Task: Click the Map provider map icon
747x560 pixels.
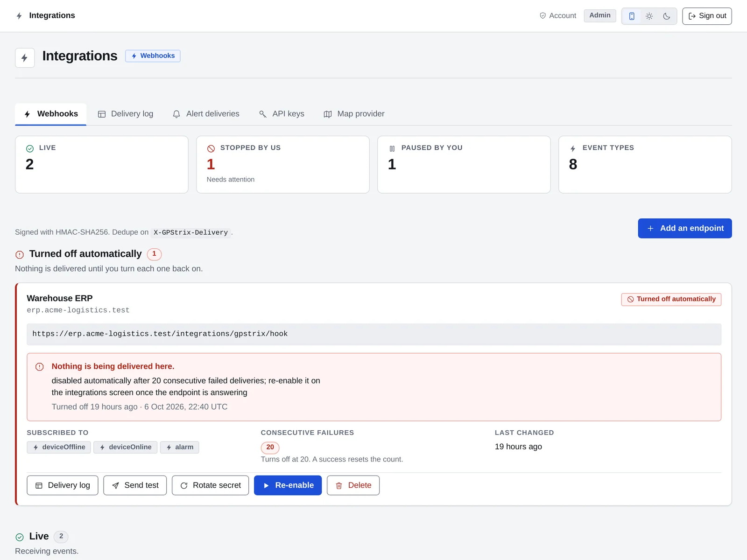Action: tap(328, 114)
